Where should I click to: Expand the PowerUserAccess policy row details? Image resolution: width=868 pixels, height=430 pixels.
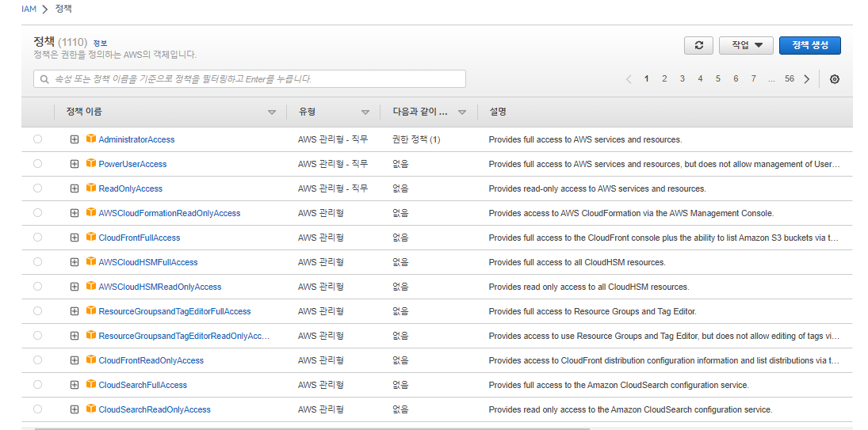(x=75, y=164)
